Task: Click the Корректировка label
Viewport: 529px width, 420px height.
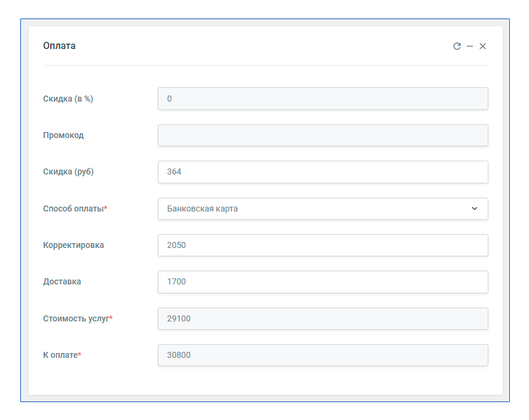Action: [73, 245]
